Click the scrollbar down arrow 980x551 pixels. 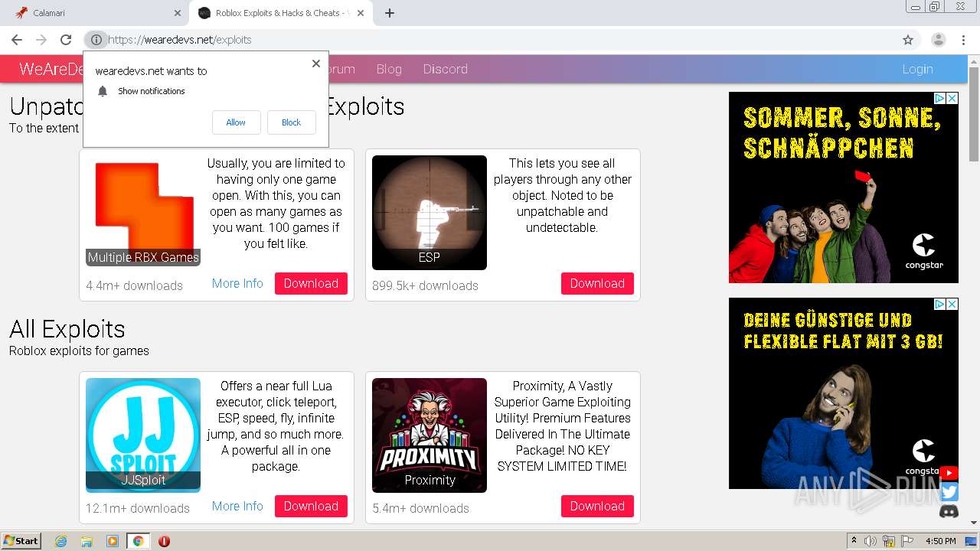(973, 523)
